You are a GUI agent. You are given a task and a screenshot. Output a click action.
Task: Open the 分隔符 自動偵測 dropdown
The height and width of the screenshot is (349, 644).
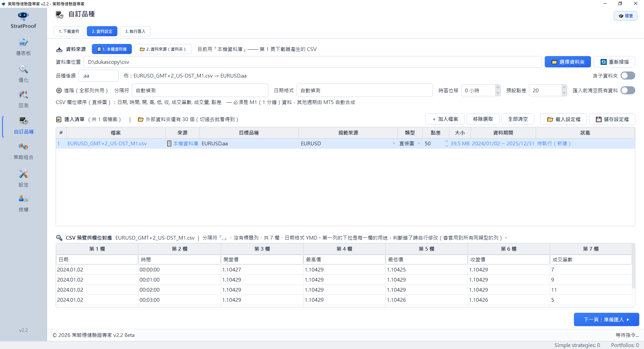coord(200,91)
